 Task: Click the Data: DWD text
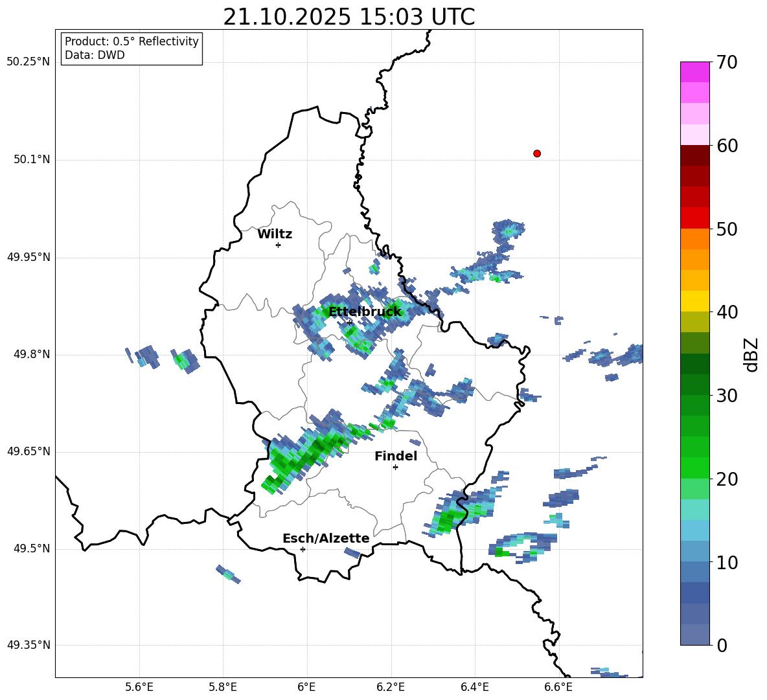pyautogui.click(x=95, y=55)
